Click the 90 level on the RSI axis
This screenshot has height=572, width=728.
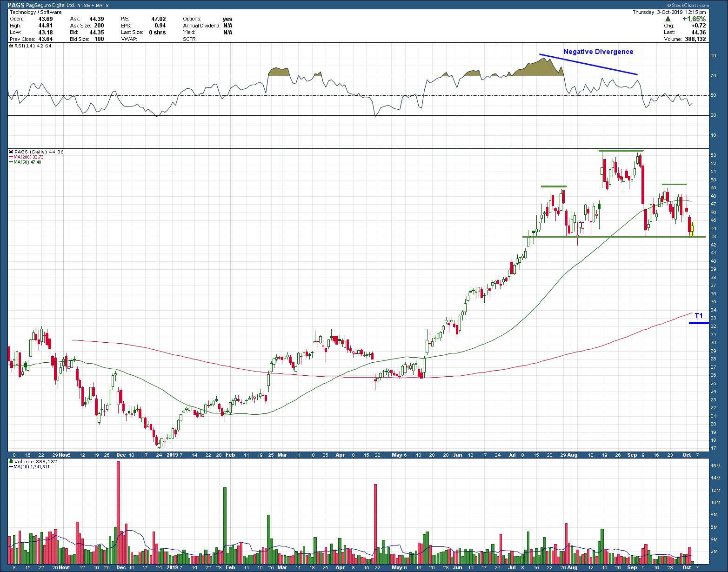click(713, 56)
